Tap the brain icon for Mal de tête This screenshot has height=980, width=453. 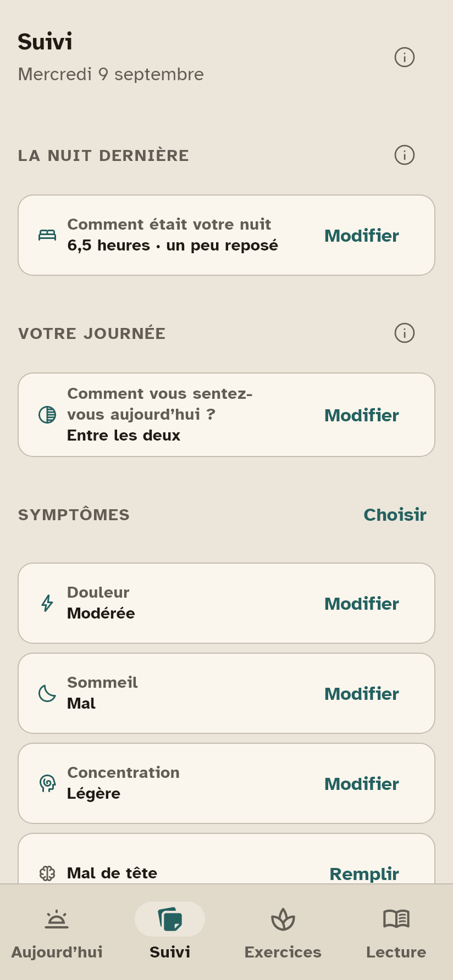click(47, 873)
